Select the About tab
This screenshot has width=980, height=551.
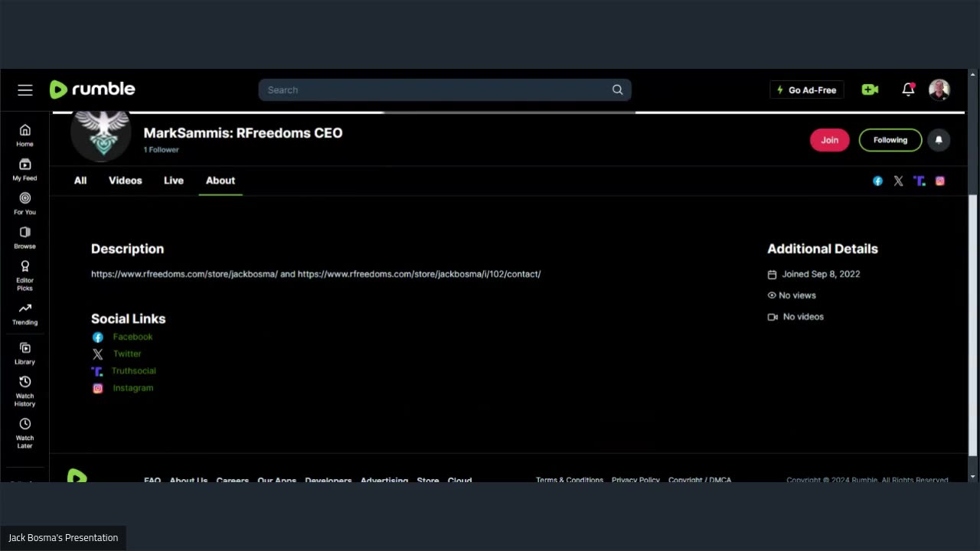[220, 181]
